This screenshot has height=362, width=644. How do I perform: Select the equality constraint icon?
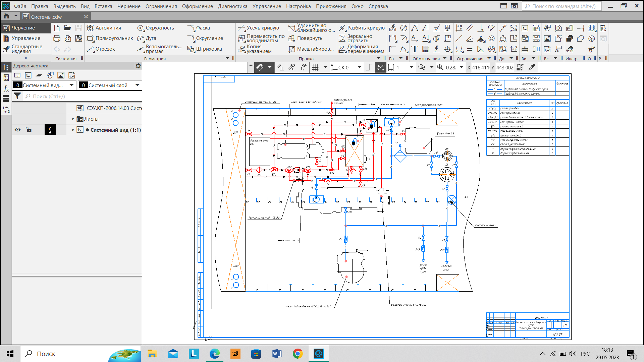(470, 49)
